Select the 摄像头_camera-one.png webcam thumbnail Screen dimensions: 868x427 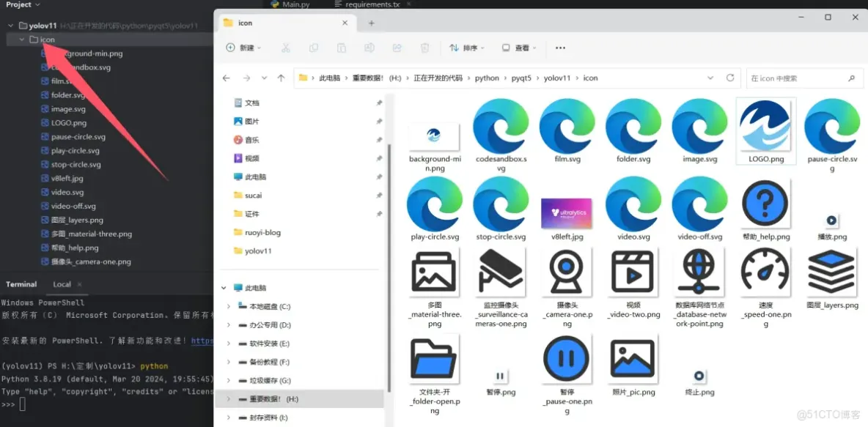(567, 272)
